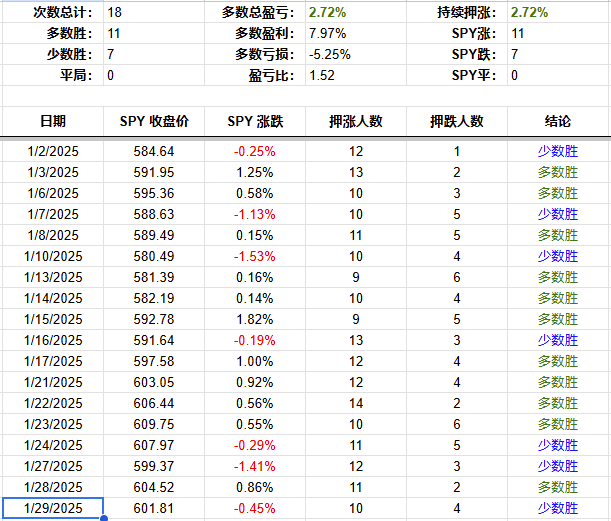Screen dimensions: 611x521
Task: Select the 次数总计 value 18 cell
Action: [154, 12]
